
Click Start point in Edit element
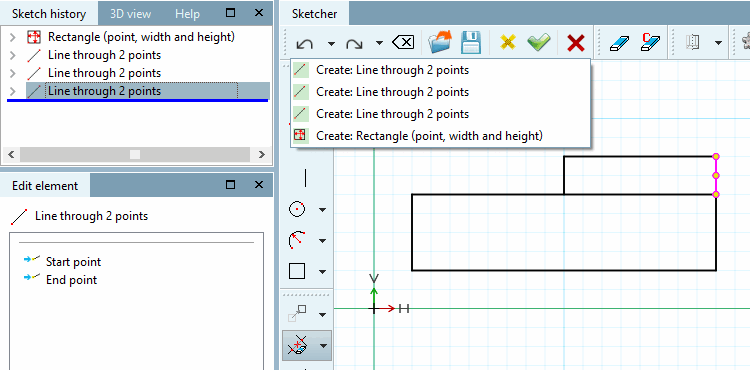[73, 261]
